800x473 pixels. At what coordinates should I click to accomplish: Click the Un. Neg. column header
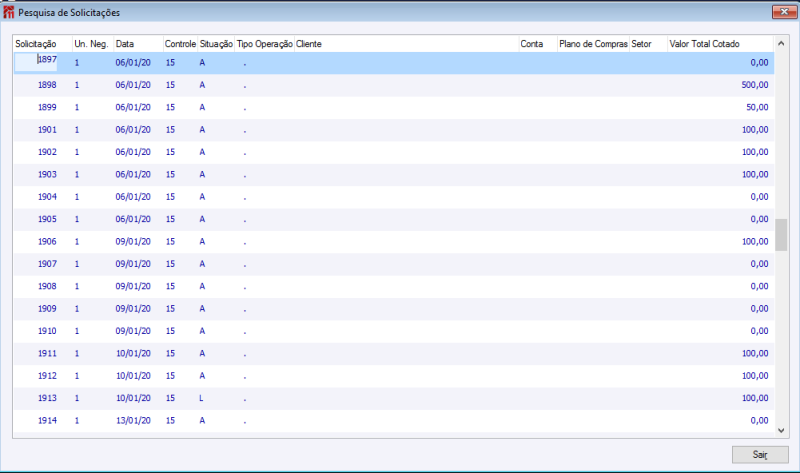[x=91, y=44]
